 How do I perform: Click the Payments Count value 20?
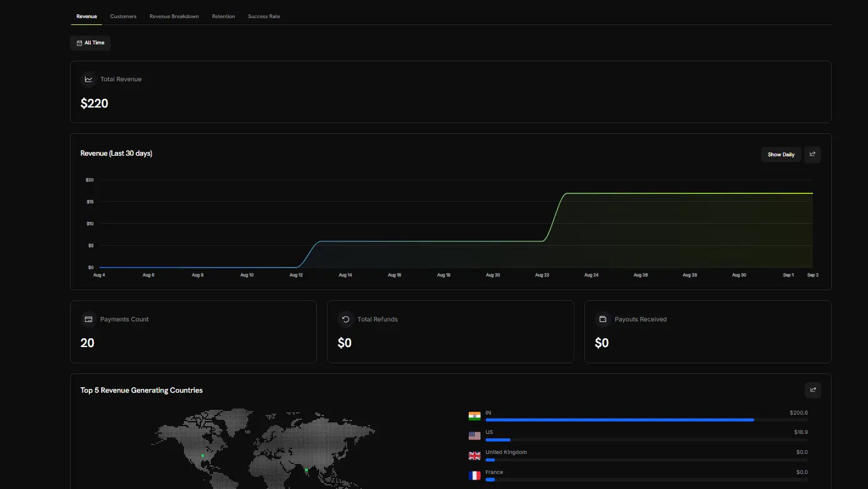pyautogui.click(x=87, y=343)
